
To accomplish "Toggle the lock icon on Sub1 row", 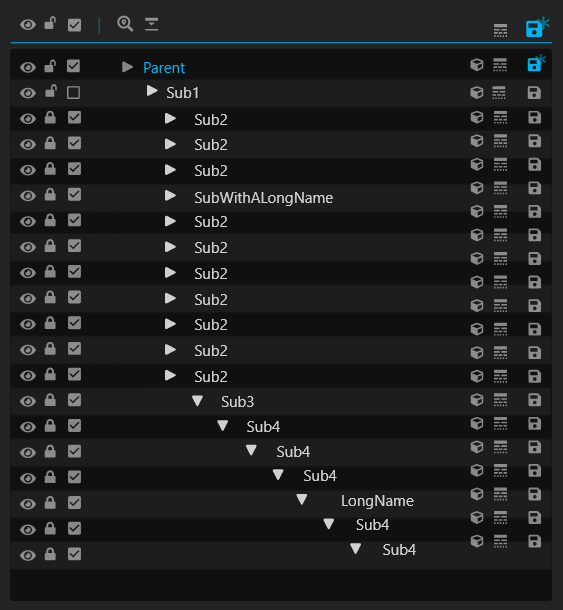I will 51,91.
